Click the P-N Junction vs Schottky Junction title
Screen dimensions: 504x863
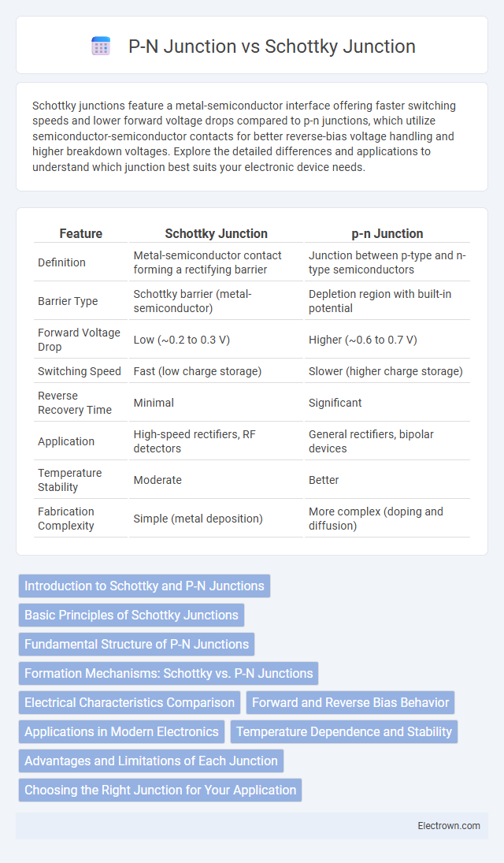tap(272, 46)
